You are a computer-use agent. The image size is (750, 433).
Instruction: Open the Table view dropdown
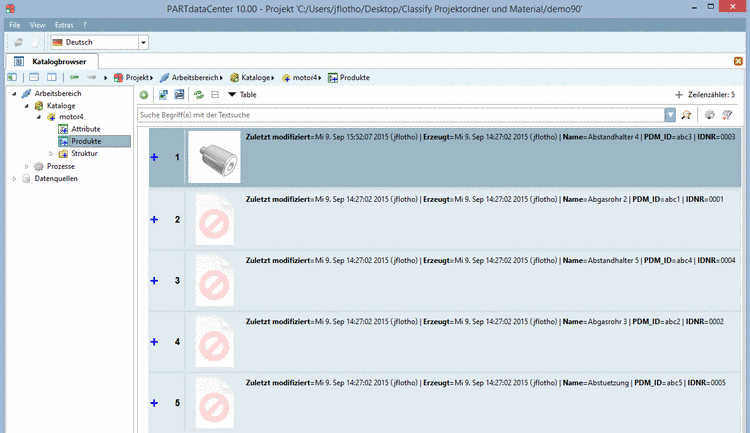pos(243,95)
